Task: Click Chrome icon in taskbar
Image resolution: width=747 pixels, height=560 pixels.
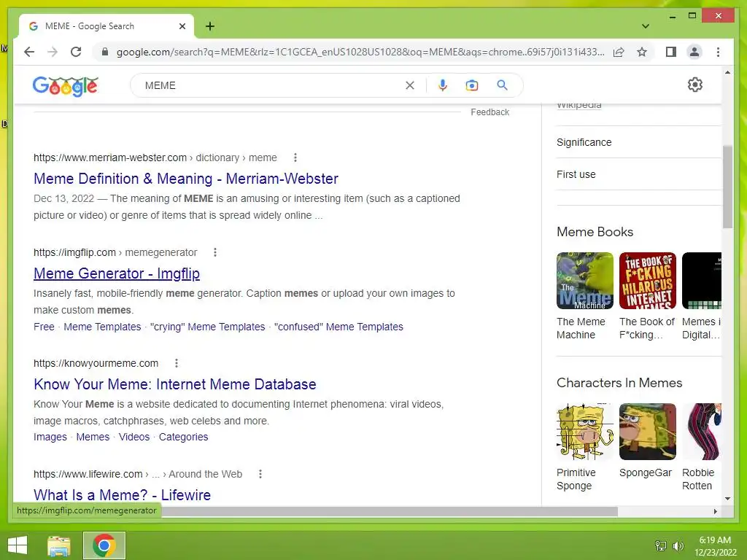Action: tap(104, 545)
